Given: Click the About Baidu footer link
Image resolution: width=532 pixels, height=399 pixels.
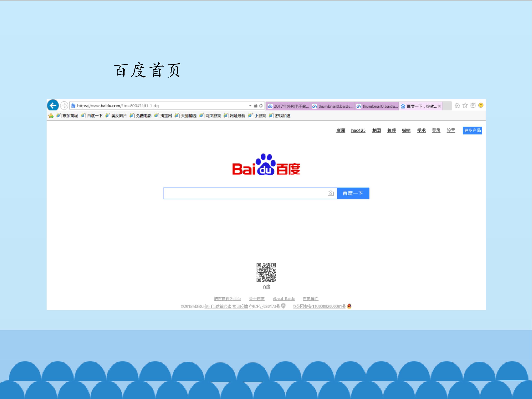Looking at the screenshot, I should (284, 299).
